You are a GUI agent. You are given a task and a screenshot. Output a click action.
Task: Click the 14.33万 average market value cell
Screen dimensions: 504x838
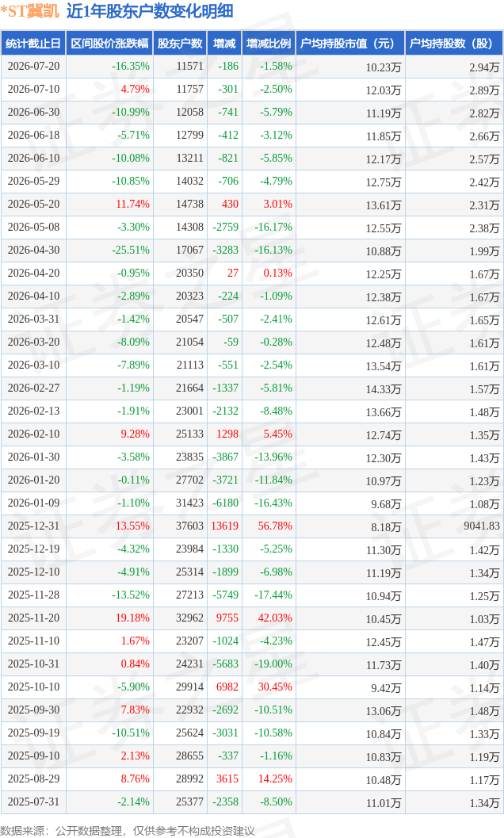pyautogui.click(x=384, y=389)
